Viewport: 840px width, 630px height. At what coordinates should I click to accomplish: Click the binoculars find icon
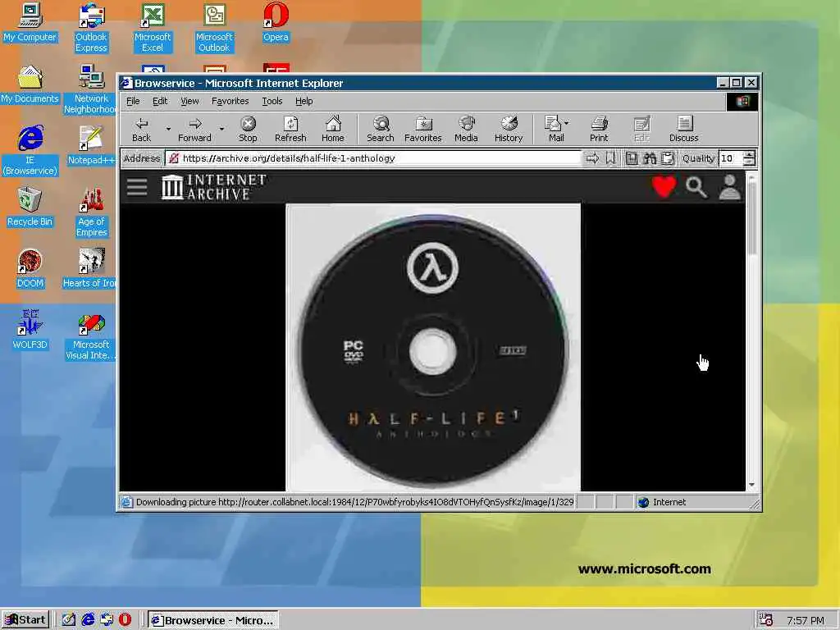tap(650, 158)
